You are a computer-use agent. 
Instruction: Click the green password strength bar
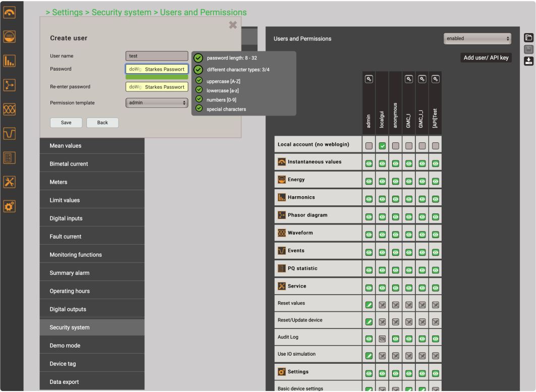point(157,77)
